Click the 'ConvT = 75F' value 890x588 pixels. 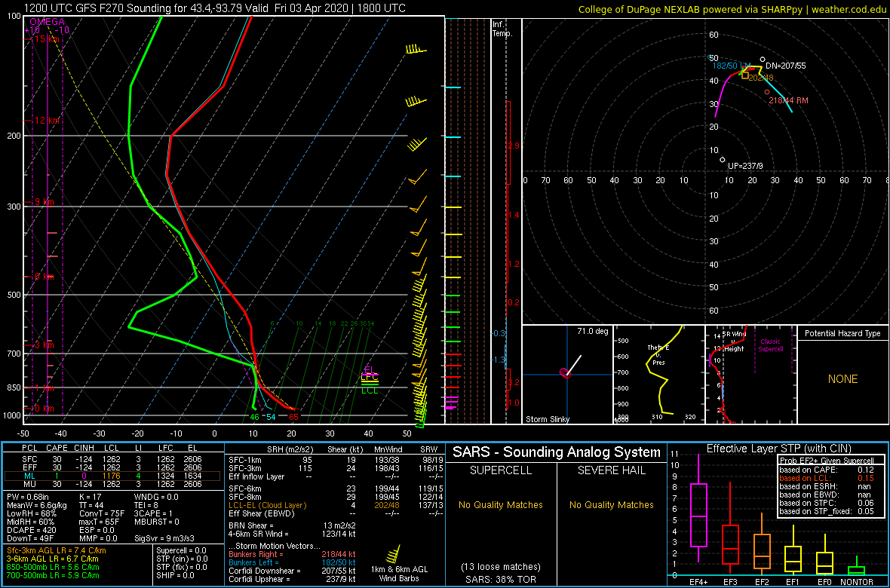(103, 513)
